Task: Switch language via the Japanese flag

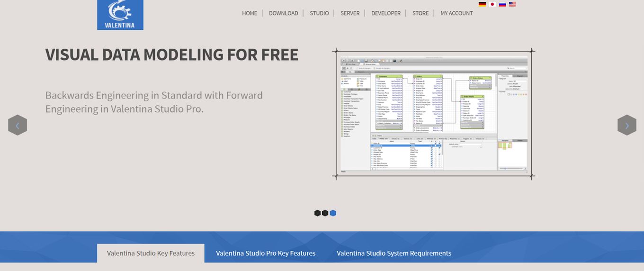Action: coord(492,4)
